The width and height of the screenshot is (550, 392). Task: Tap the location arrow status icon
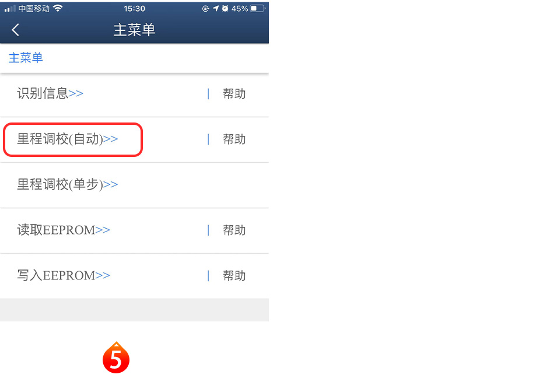(216, 8)
